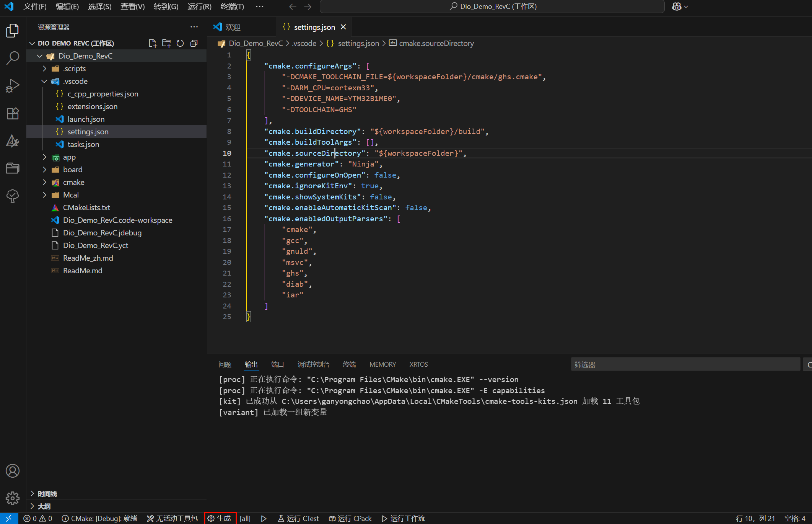812x524 pixels.
Task: Click the output filter (筛选器) field
Action: [x=685, y=364]
